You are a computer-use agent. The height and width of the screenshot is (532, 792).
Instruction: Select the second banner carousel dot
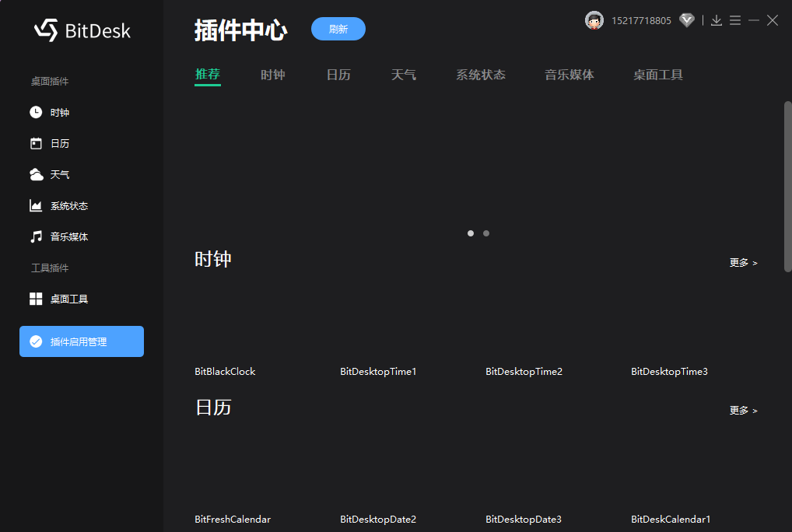[486, 233]
